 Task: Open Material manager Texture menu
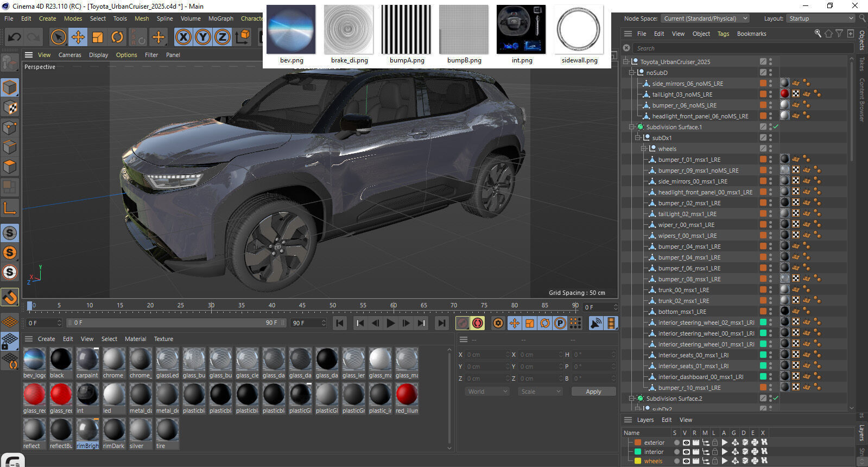pos(163,339)
